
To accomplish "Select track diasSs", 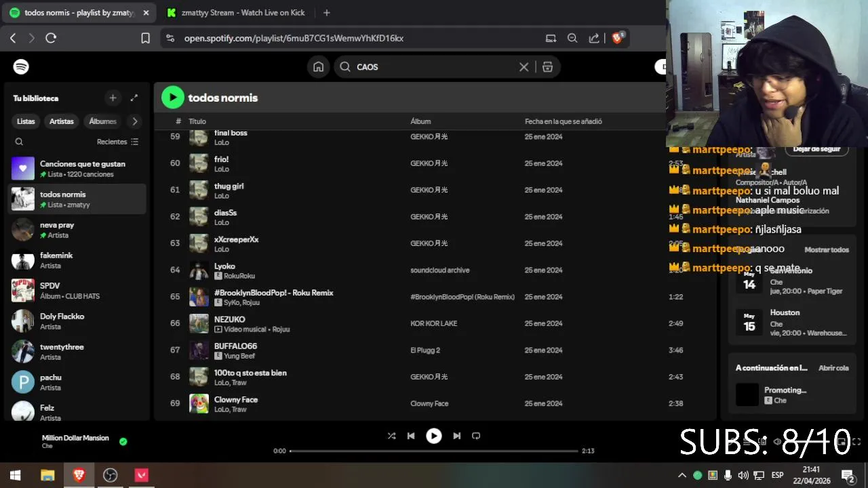I will coord(225,213).
